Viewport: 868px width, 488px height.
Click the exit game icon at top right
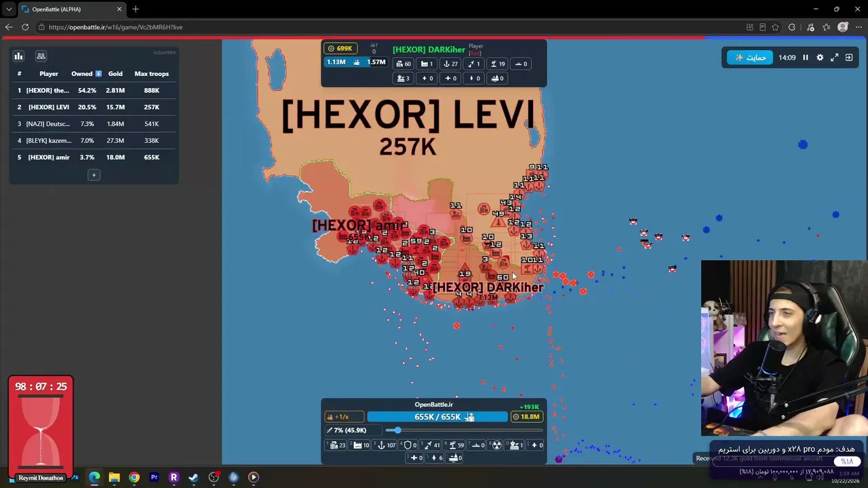point(849,58)
